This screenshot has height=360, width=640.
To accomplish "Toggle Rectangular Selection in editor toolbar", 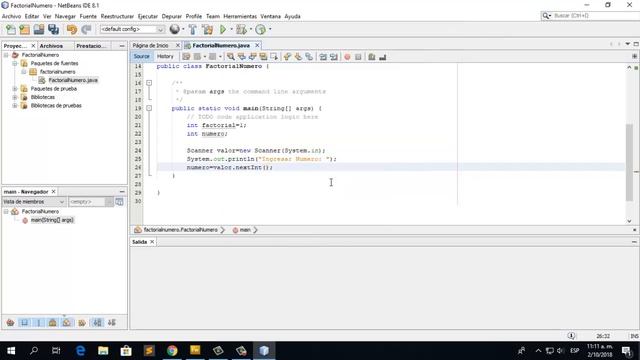I will [x=274, y=57].
